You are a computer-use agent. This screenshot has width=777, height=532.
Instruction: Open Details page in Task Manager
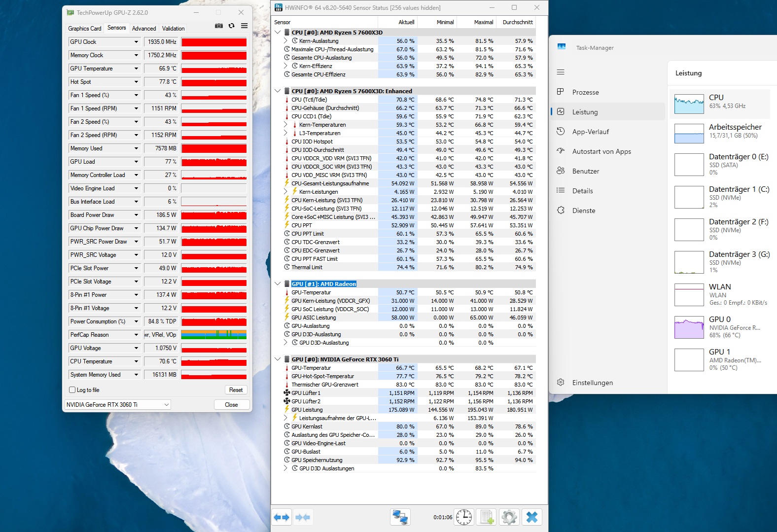(608, 191)
